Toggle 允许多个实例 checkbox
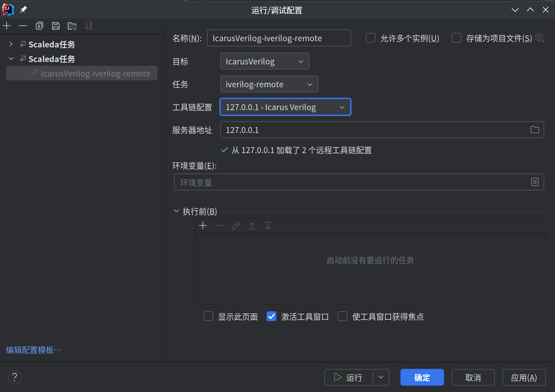Viewport: 555px width, 392px height. (x=371, y=38)
